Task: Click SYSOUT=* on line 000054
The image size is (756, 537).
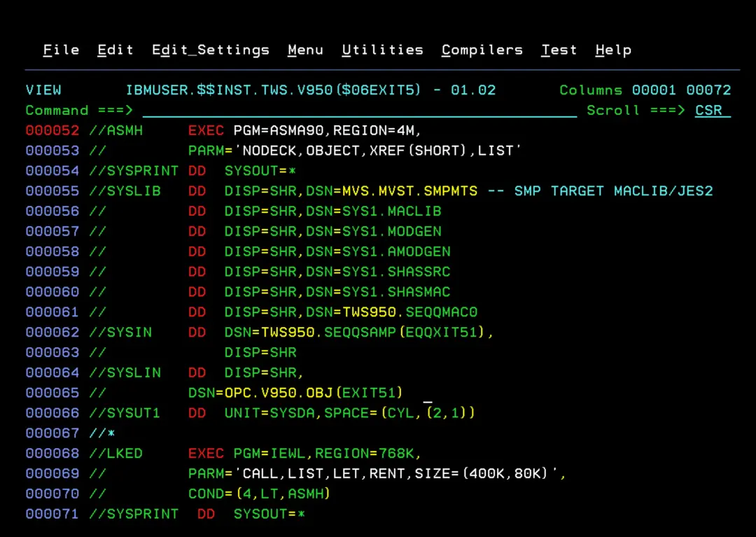Action: point(260,171)
